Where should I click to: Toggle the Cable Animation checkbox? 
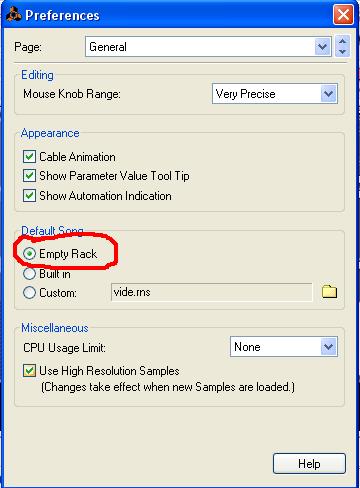click(29, 156)
